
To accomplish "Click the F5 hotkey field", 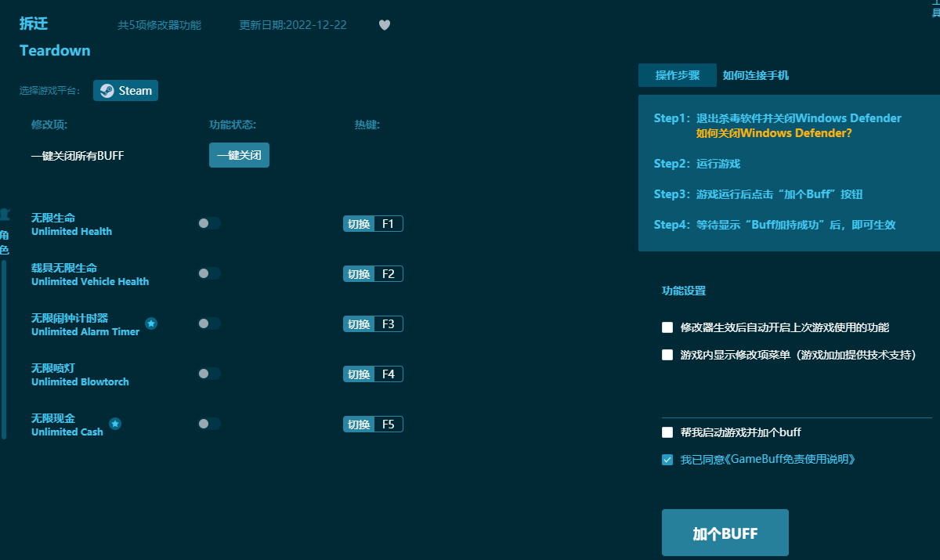I will point(389,425).
